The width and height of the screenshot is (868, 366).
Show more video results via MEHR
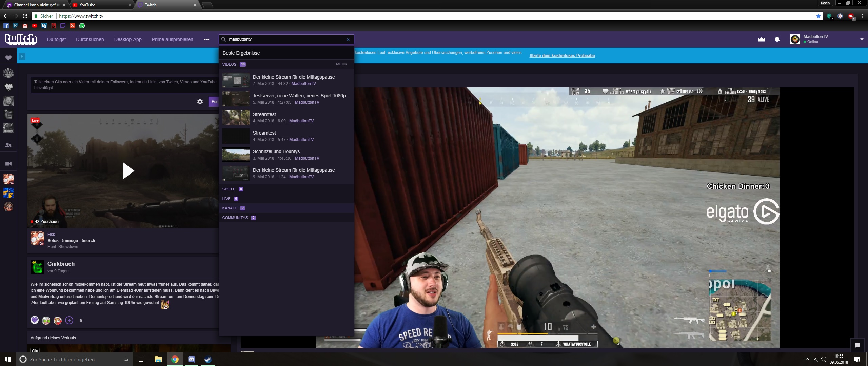tap(341, 64)
